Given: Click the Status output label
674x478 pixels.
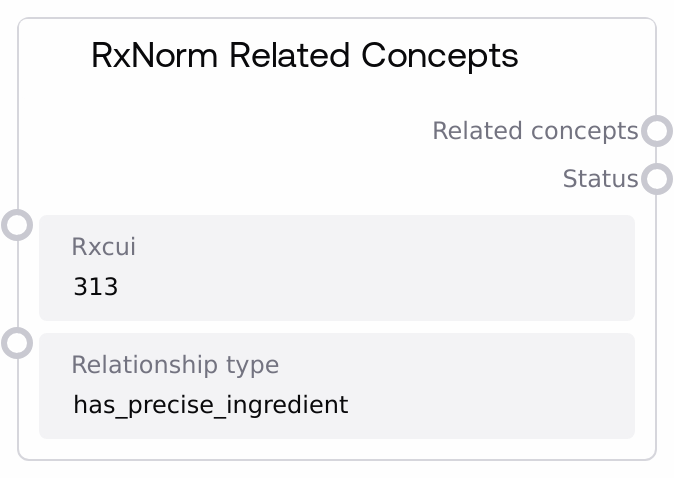Looking at the screenshot, I should [600, 179].
